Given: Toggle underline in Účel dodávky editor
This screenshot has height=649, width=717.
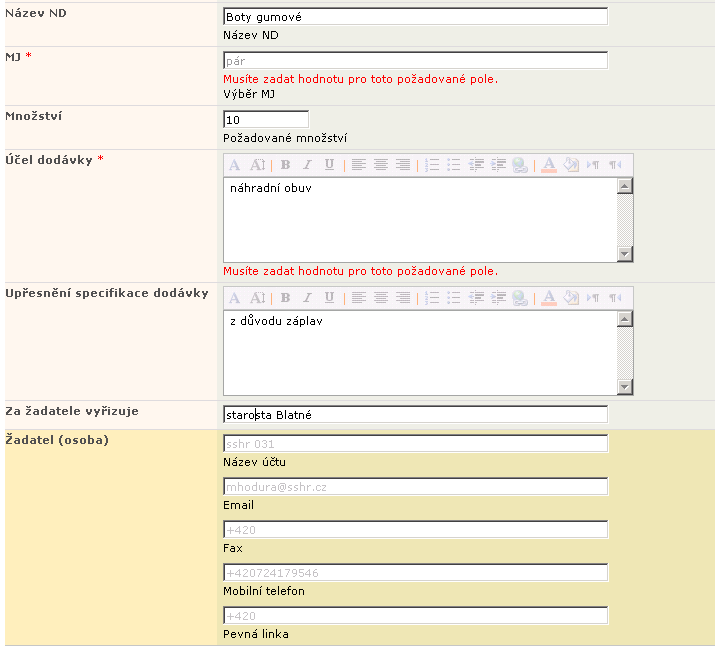Looking at the screenshot, I should 329,165.
